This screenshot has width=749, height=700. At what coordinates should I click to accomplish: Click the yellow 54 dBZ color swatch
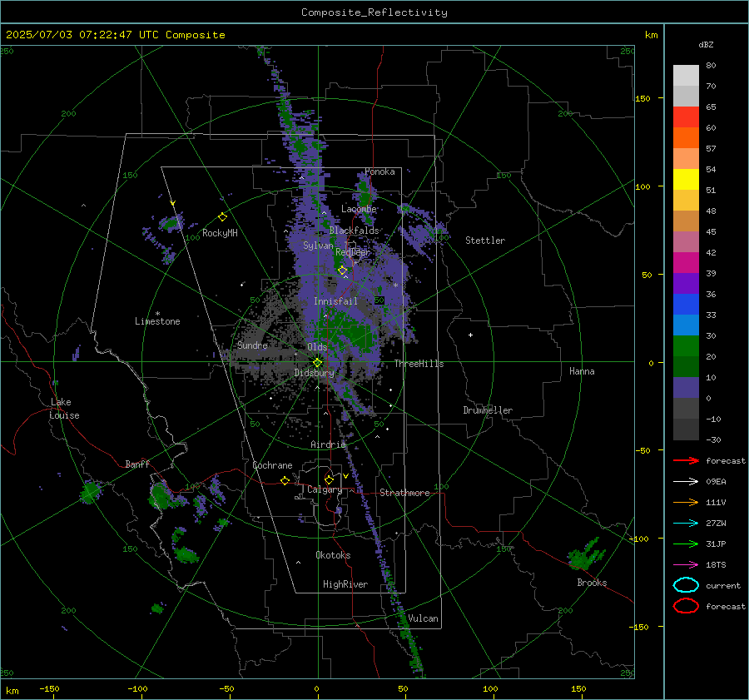point(686,179)
